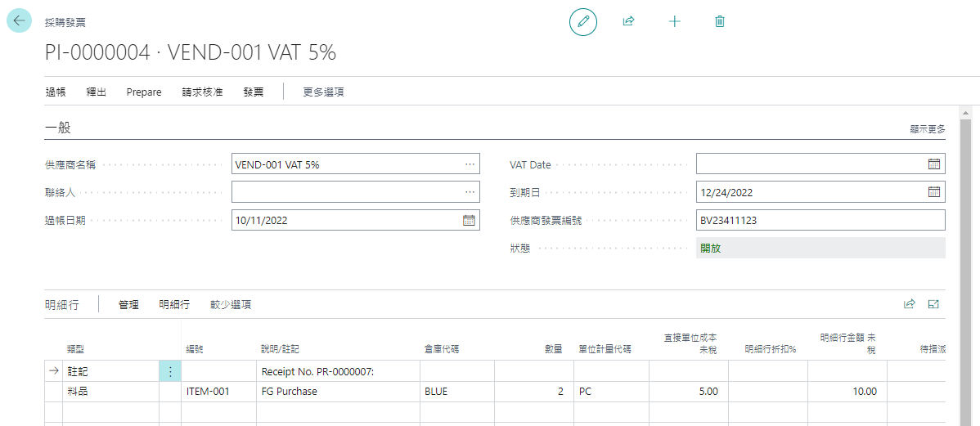Click the 明細行折扣% column header

click(x=770, y=349)
